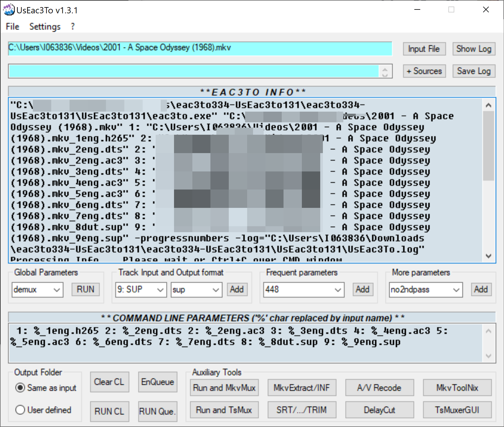Click the + Sources button
Screen dimensions: 504x427
(424, 71)
